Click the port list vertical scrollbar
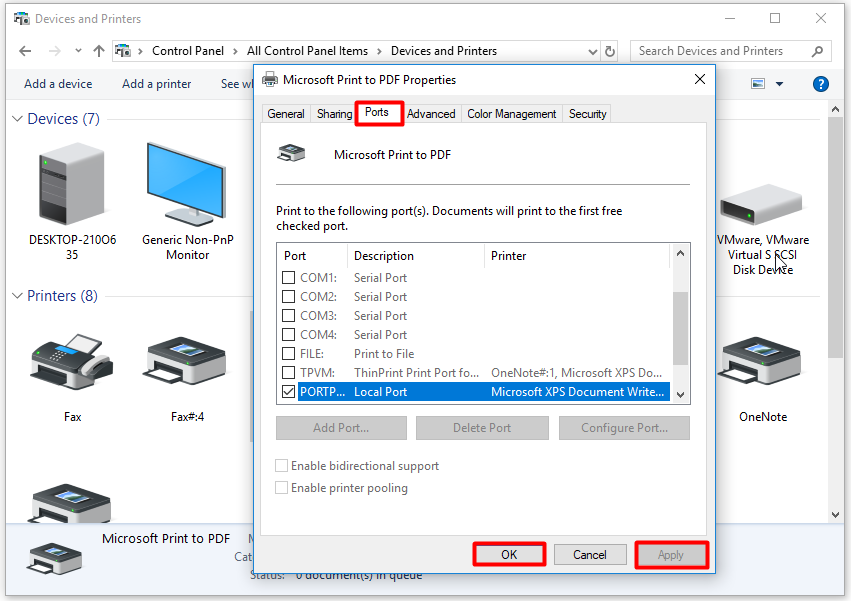Image resolution: width=851 pixels, height=601 pixels. click(x=680, y=330)
